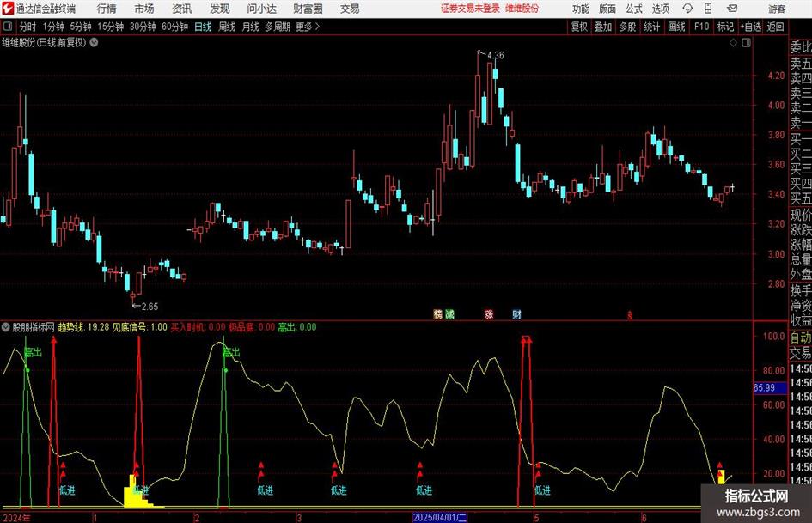
Task: Click the 证券交易未登录 login link
Action: pos(470,9)
